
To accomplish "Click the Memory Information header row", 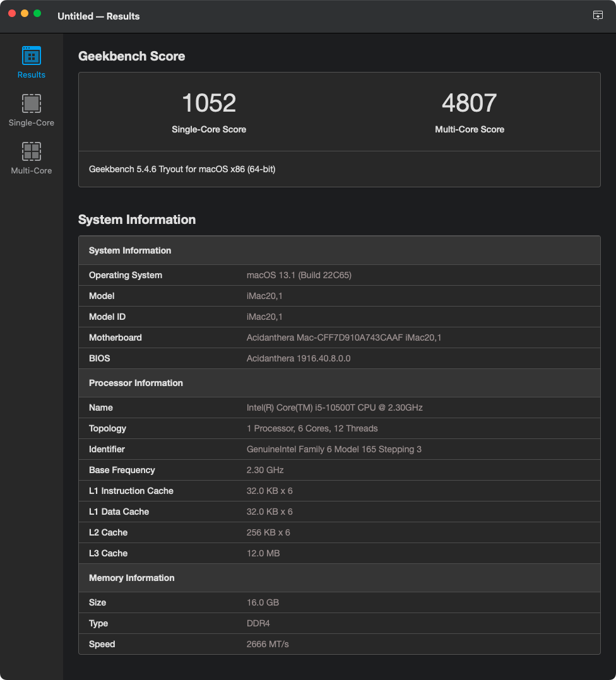I will [339, 578].
